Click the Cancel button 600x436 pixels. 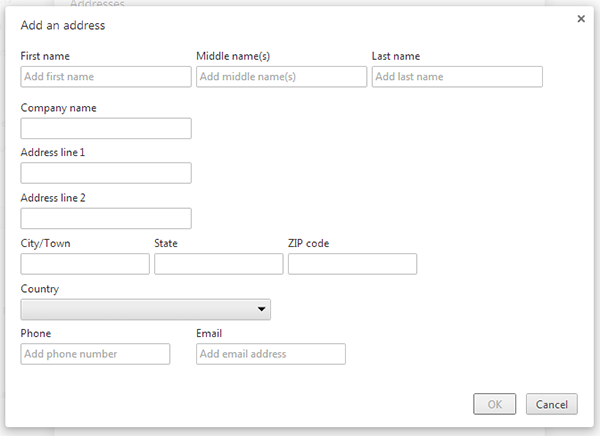pos(552,404)
